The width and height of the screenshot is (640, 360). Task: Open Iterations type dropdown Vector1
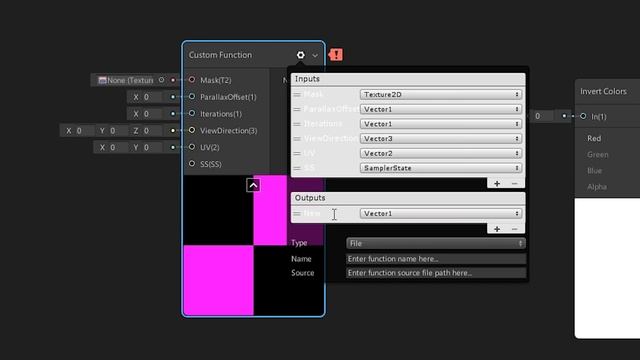pyautogui.click(x=441, y=124)
